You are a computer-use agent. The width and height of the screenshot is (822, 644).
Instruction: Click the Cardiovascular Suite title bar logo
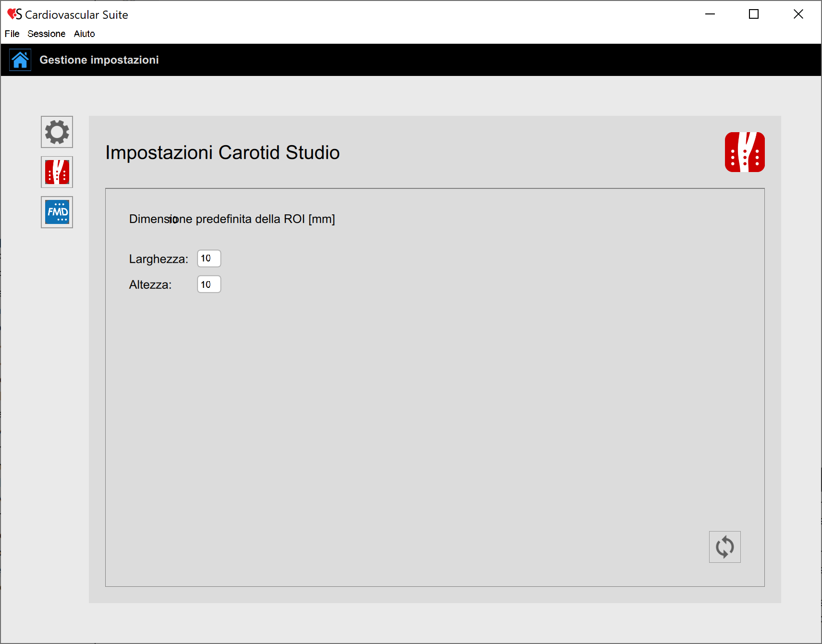(14, 14)
